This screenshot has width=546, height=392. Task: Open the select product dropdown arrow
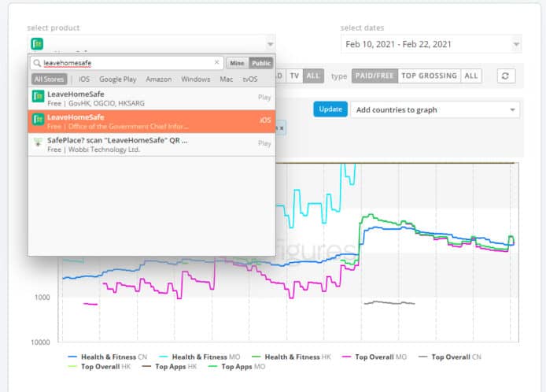(x=270, y=44)
